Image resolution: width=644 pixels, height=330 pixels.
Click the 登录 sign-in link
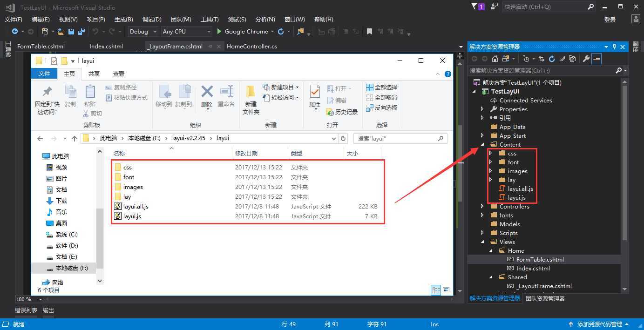click(610, 20)
